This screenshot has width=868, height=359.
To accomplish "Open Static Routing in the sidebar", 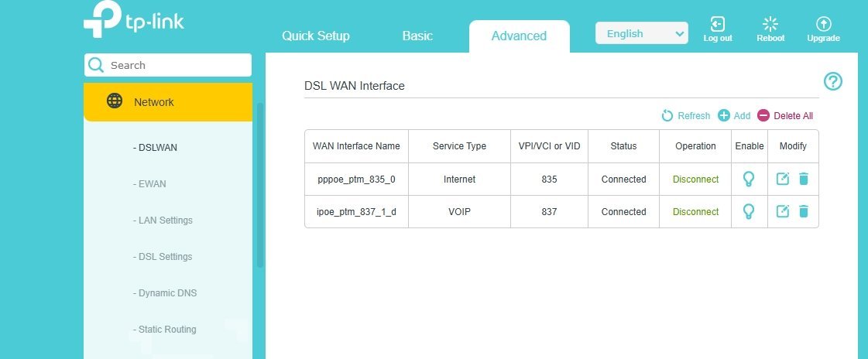I will pos(164,329).
